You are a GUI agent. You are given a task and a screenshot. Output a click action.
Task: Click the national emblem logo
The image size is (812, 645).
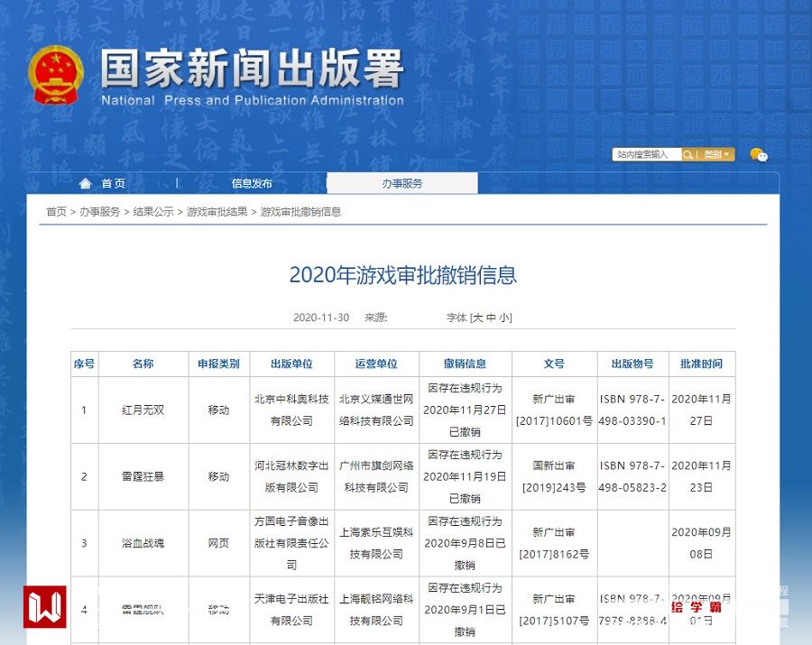coord(56,75)
